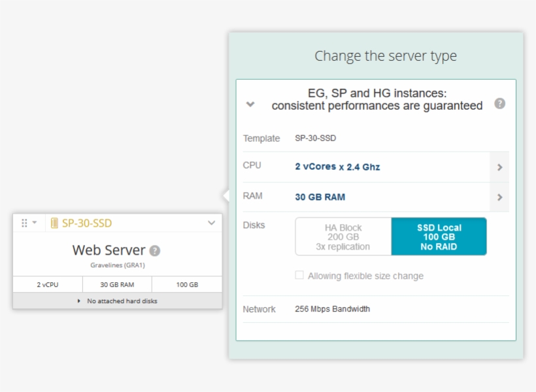This screenshot has width=536, height=392.
Task: Click the 100 GB cell on card
Action: tap(187, 285)
